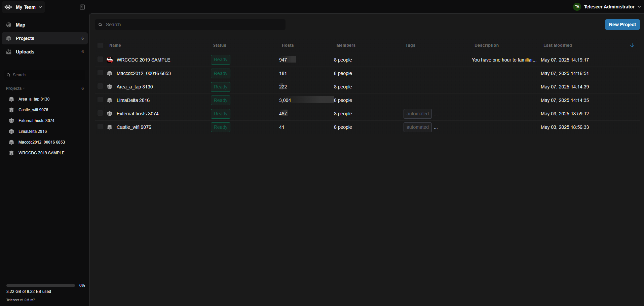This screenshot has height=306, width=644.
Task: Check the Maccdc2012_00016 6853 row checkbox
Action: click(x=100, y=73)
